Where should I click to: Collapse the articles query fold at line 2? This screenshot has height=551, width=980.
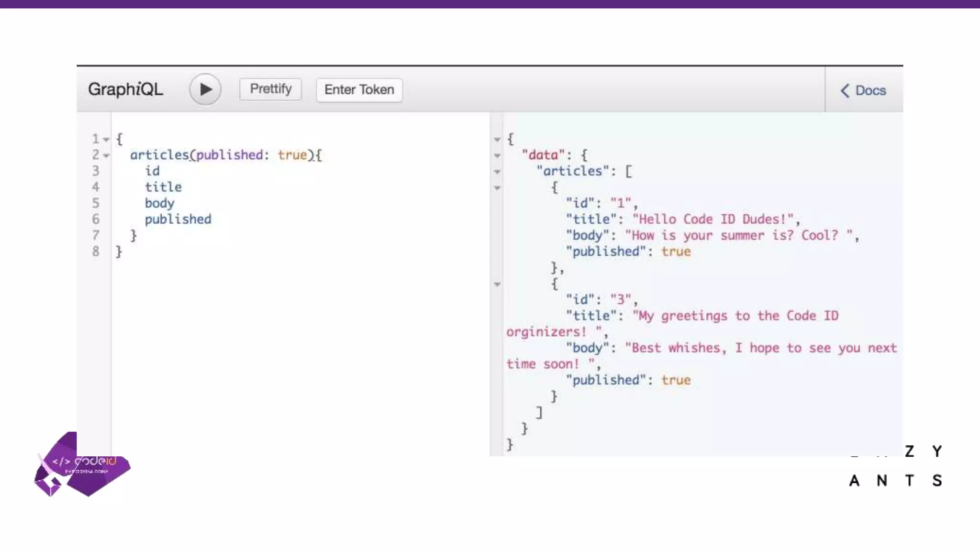coord(106,155)
